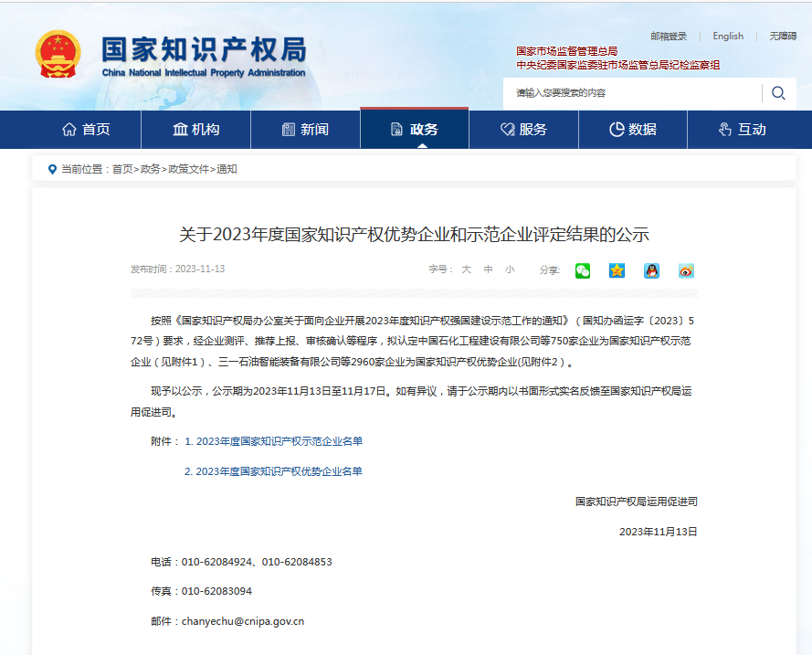Switch to the English site

tap(728, 37)
